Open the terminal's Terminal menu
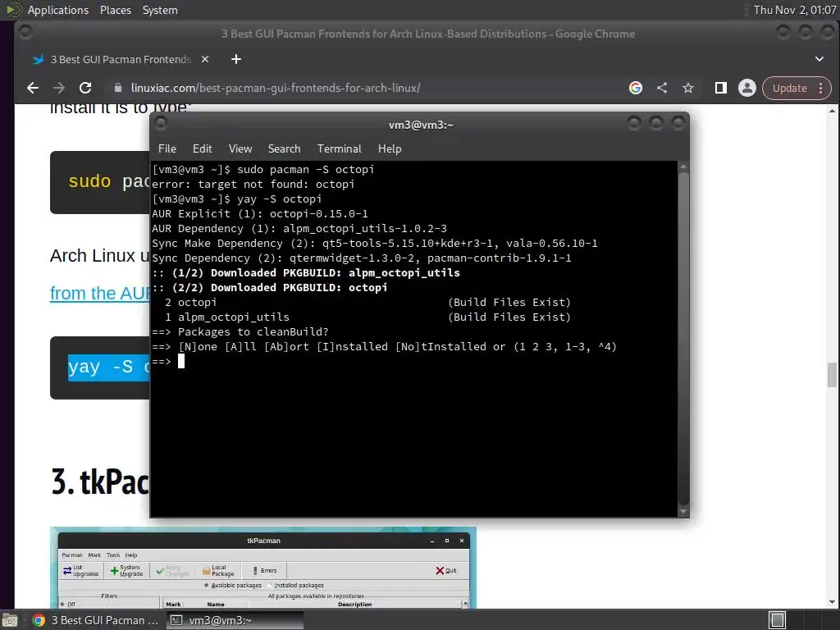The image size is (840, 630). point(339,149)
